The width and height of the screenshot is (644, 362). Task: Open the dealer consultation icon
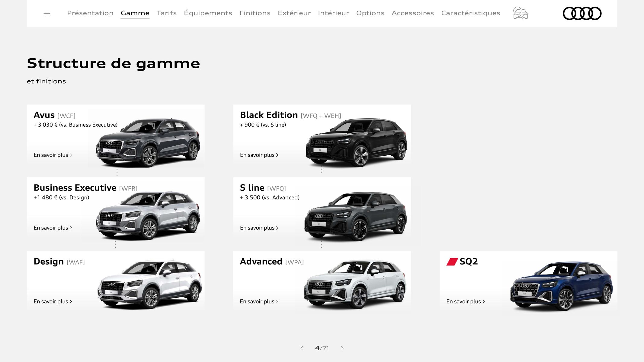520,13
